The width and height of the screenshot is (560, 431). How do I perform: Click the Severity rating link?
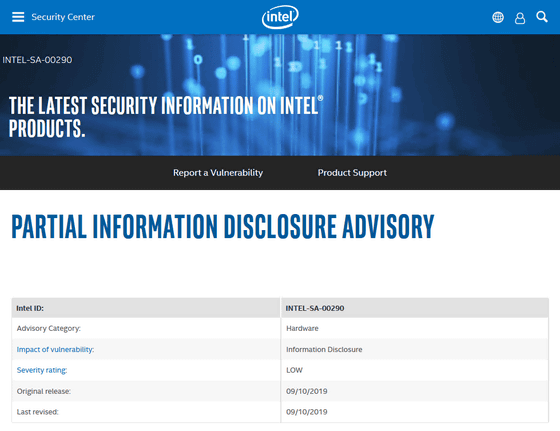click(x=42, y=370)
